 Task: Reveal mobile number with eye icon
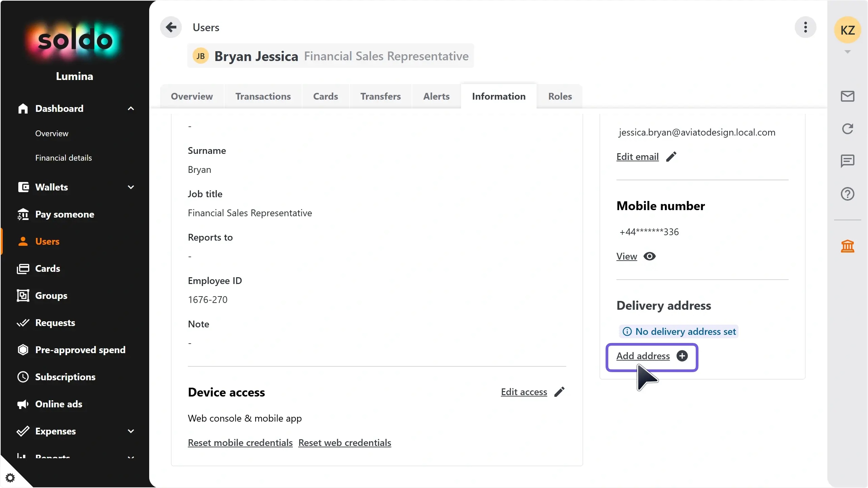pyautogui.click(x=649, y=257)
